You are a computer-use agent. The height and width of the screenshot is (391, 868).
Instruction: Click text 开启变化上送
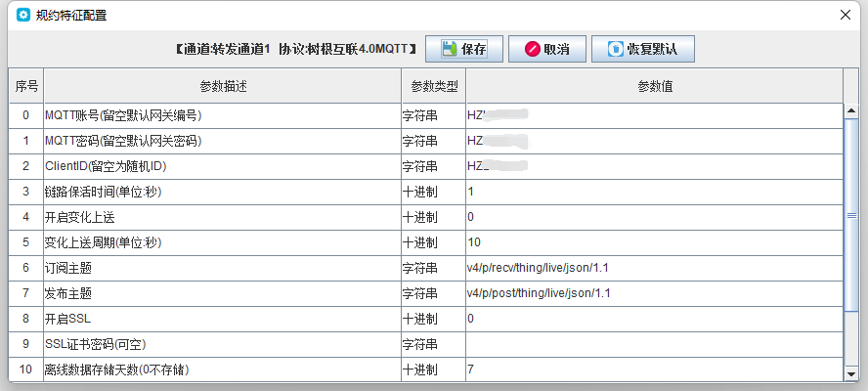80,218
